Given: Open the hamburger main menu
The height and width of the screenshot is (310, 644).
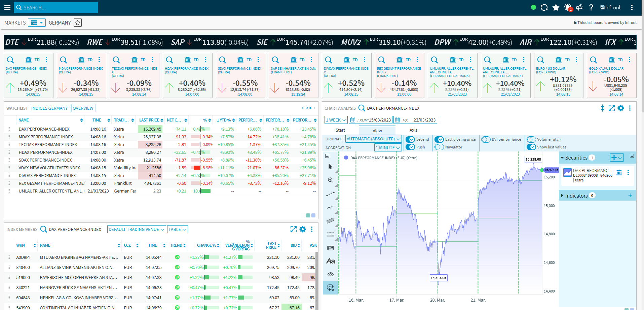Looking at the screenshot, I should 7,7.
